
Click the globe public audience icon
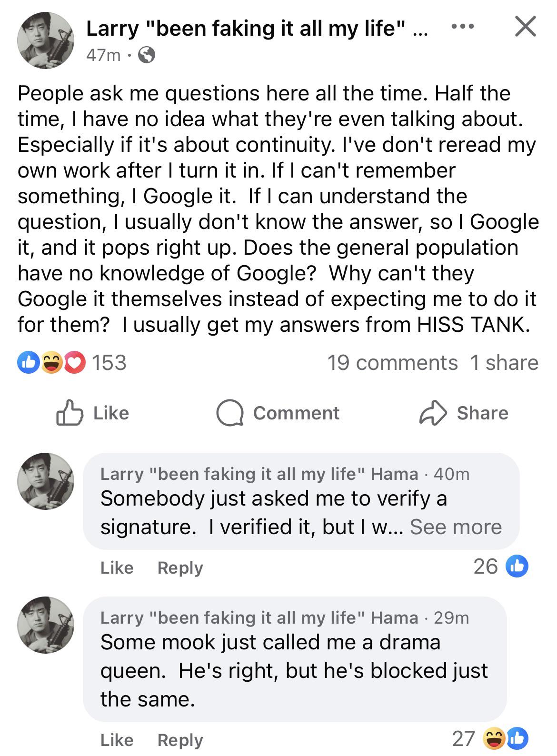click(146, 56)
